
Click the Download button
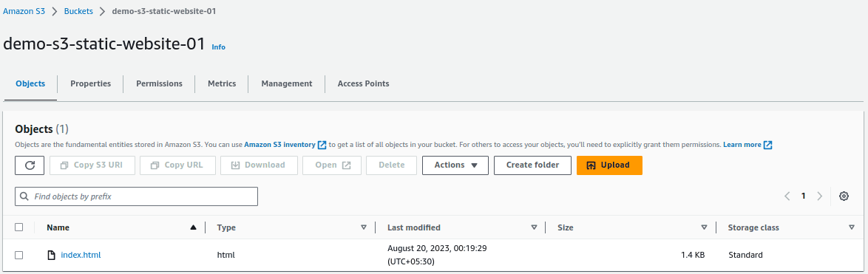[x=259, y=165]
